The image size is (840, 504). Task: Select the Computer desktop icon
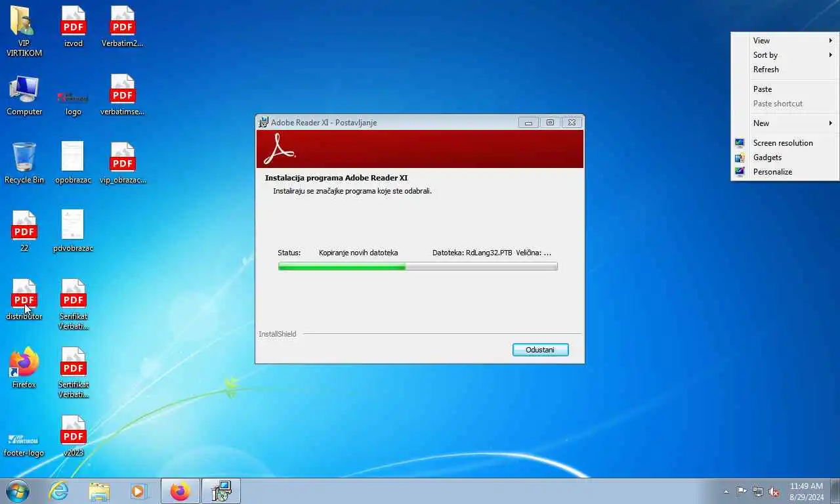pos(24,95)
